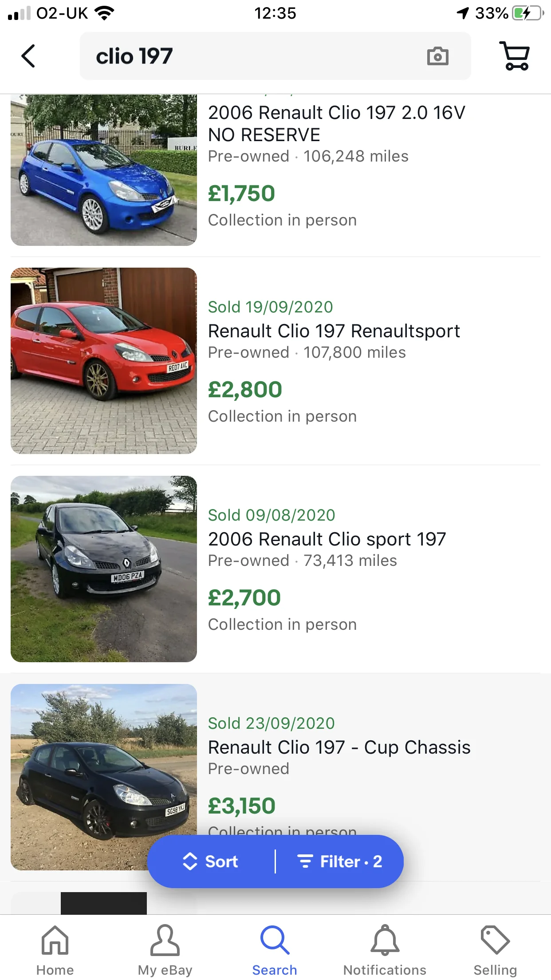Open the red Clio Renaultsport photo
The image size is (551, 980).
point(104,361)
